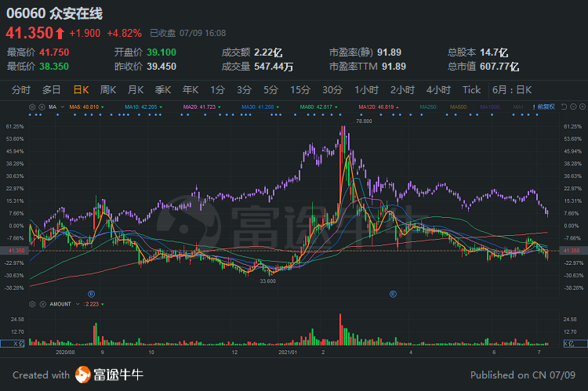Viewport: 588px width, 391px height.
Task: Toggle the MA20 41.723 line label
Action: (199, 107)
